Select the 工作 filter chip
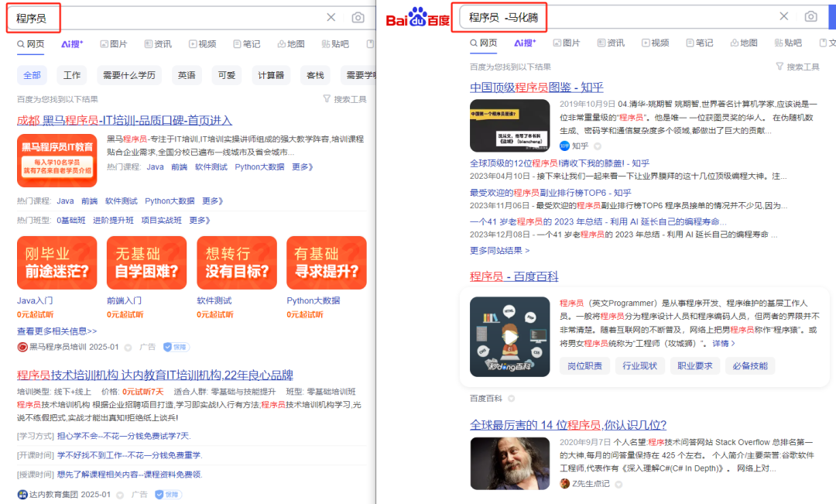Screen dimensions: 836x504 click(72, 75)
